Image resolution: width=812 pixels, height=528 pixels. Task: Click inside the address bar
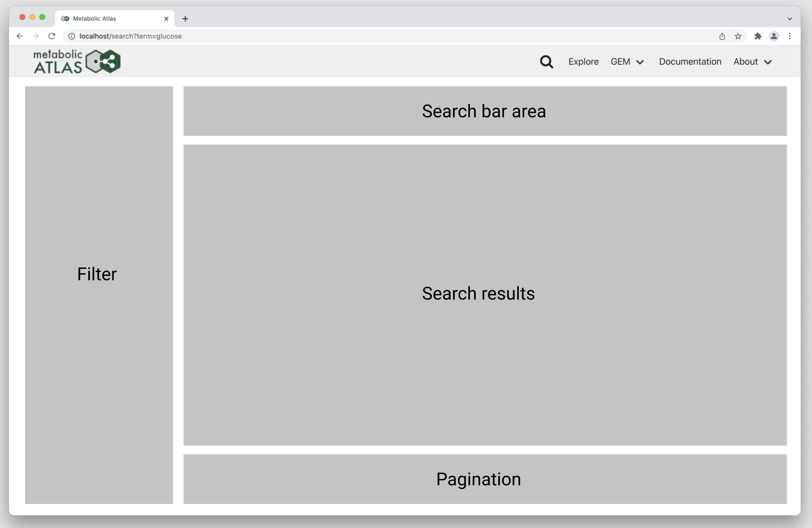[x=253, y=36]
